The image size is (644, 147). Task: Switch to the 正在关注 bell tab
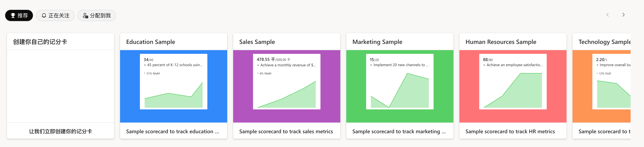pyautogui.click(x=55, y=15)
